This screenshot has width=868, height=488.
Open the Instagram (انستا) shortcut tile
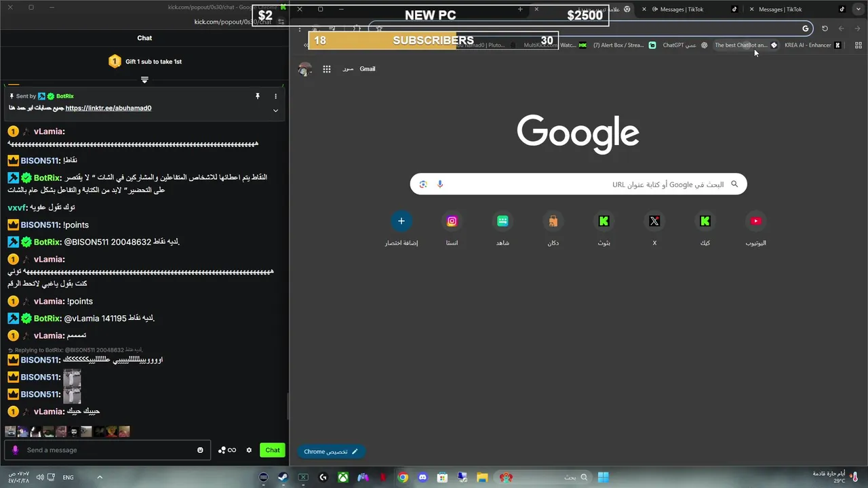point(452,228)
